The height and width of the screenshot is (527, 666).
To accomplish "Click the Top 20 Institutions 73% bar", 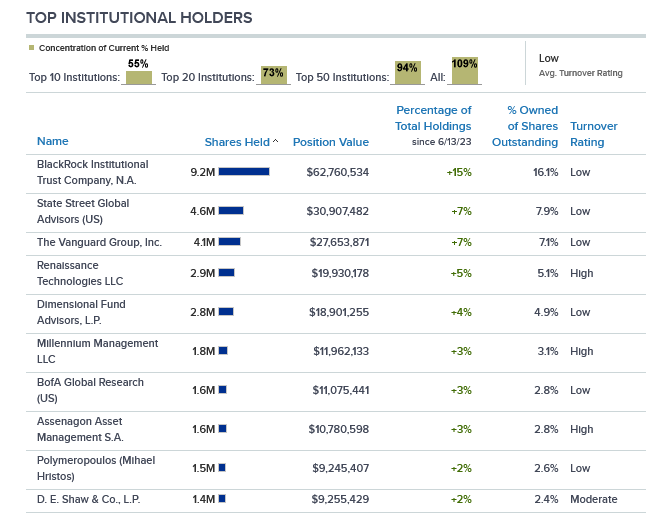I will pos(274,75).
